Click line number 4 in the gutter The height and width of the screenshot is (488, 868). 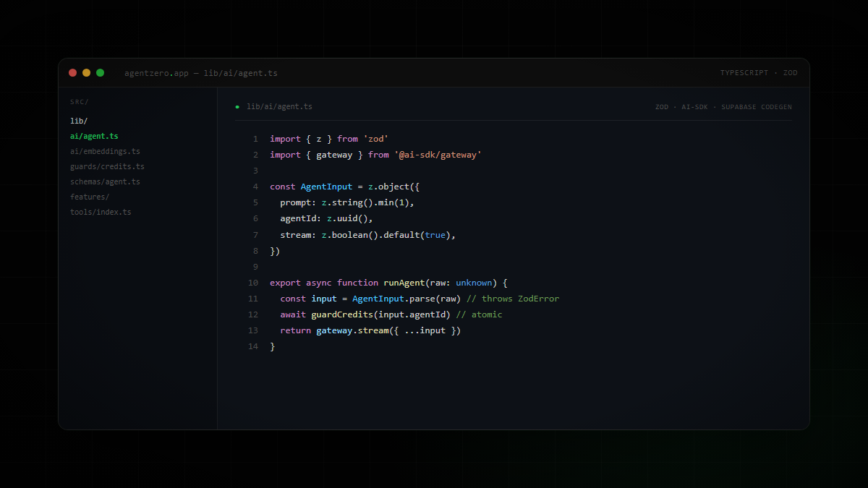pos(255,187)
